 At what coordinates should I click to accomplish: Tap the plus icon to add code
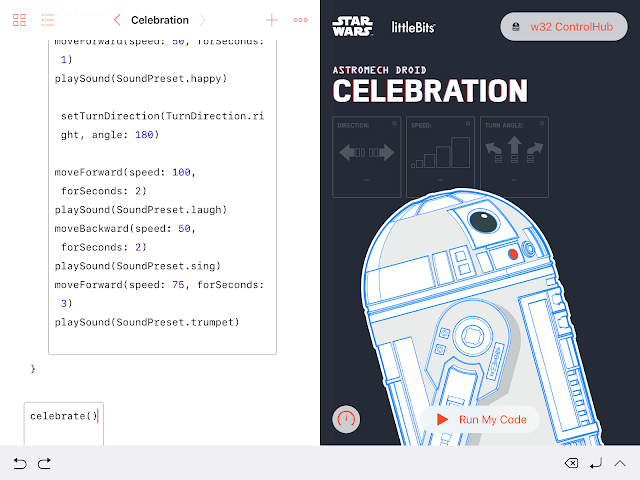271,20
